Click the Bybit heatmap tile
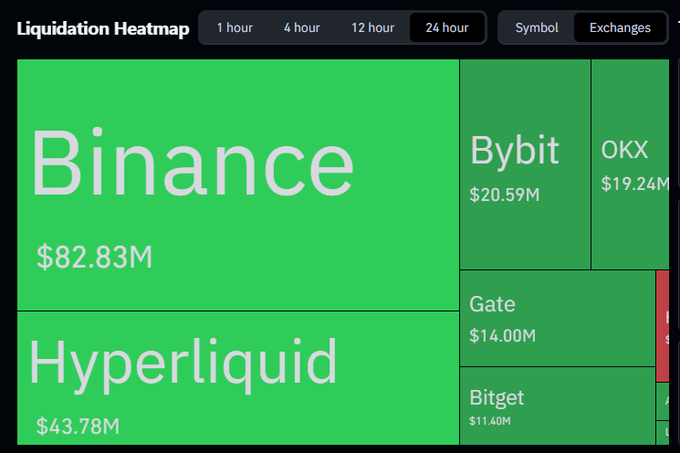 pyautogui.click(x=525, y=164)
